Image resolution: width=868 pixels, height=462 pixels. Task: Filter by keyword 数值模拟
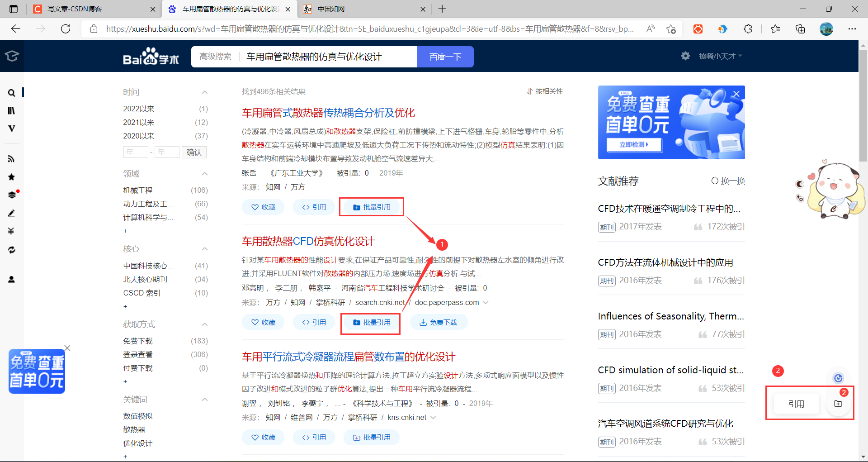(x=138, y=416)
